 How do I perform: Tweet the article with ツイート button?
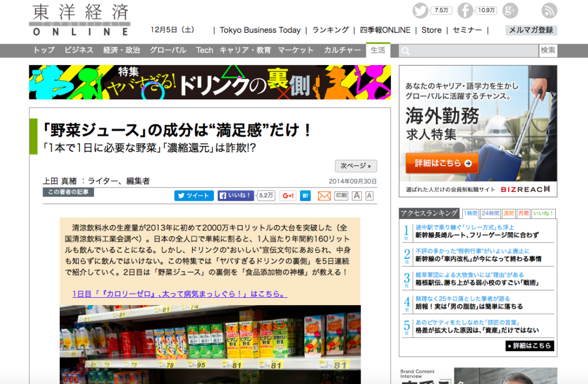point(194,196)
